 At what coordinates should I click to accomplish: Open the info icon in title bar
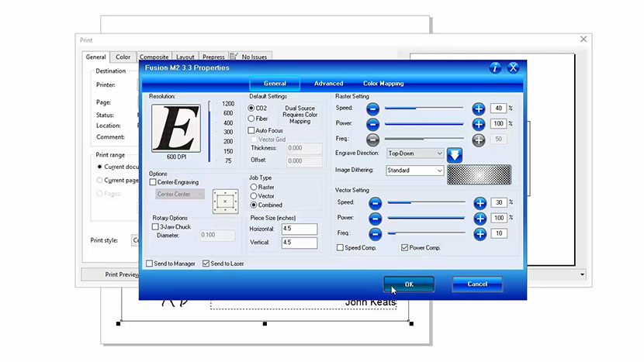tap(495, 68)
